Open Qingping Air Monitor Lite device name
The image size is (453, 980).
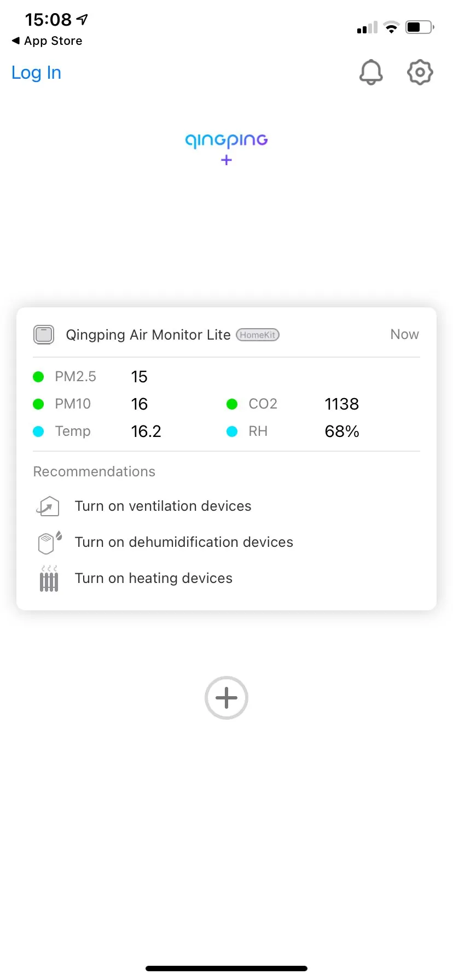coord(148,335)
